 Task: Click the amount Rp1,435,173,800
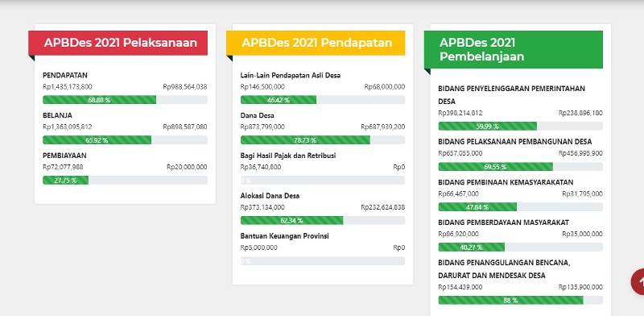68,87
